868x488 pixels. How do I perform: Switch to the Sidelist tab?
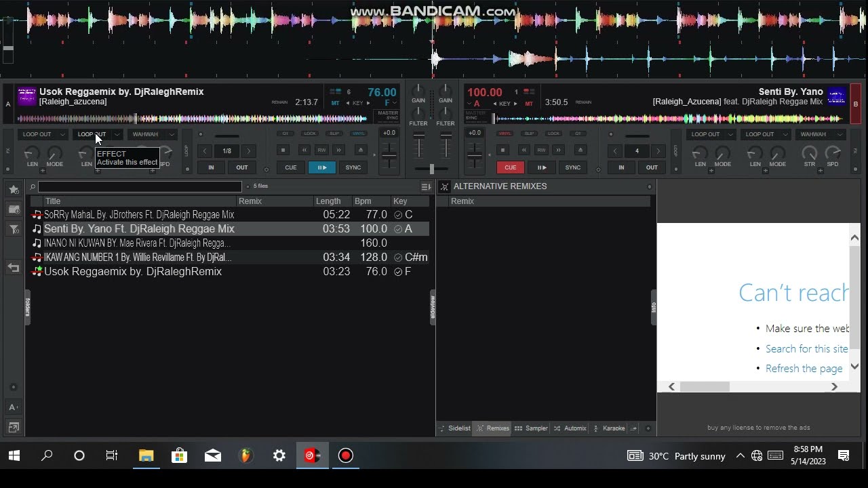[x=455, y=428]
